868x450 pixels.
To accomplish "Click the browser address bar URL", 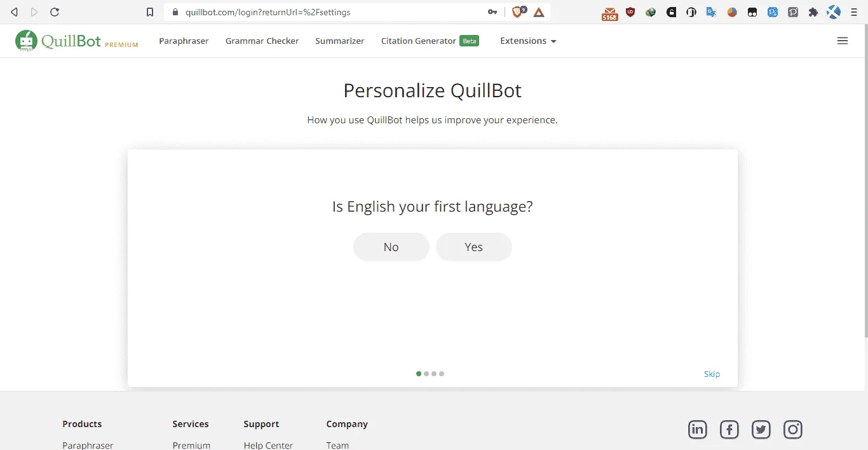I will [268, 12].
